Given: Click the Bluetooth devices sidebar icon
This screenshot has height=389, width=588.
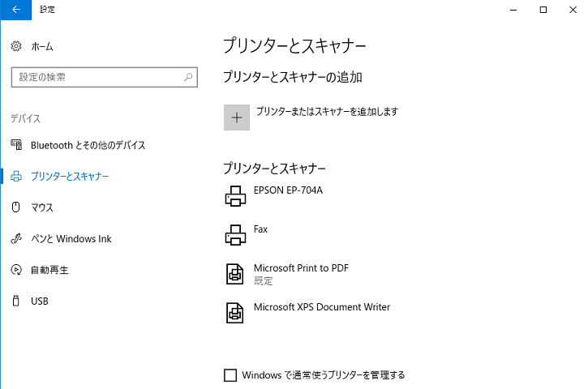Looking at the screenshot, I should click(x=16, y=144).
